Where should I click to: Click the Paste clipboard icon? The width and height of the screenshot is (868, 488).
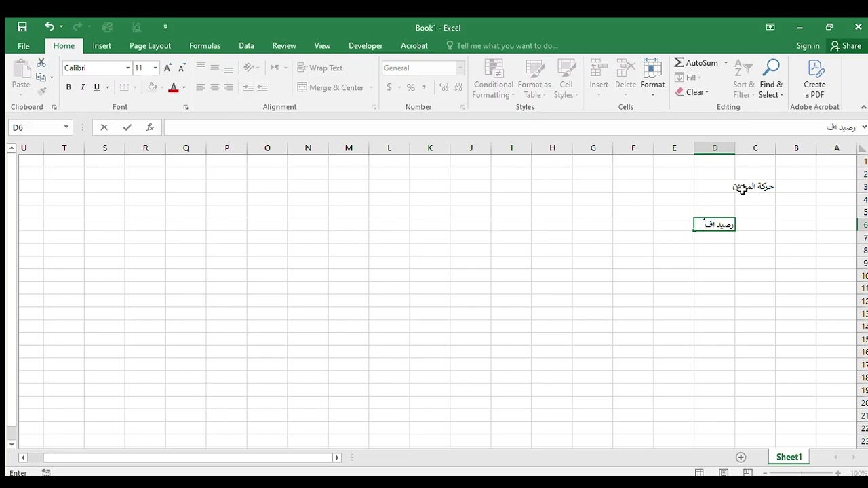tap(21, 70)
